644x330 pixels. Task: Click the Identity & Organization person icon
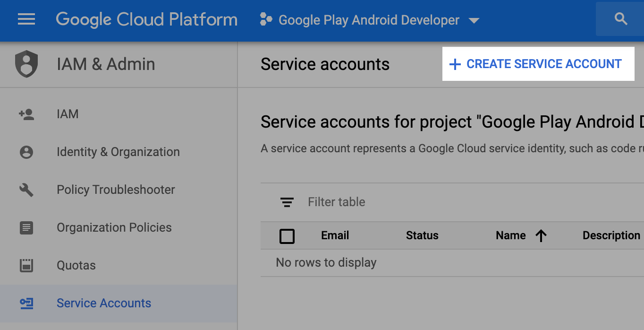pyautogui.click(x=26, y=152)
